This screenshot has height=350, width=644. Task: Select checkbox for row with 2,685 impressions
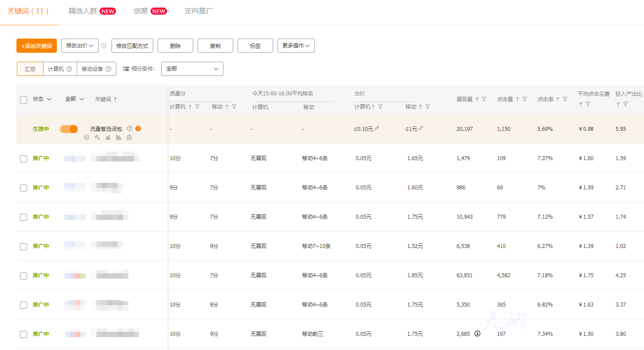(x=24, y=334)
